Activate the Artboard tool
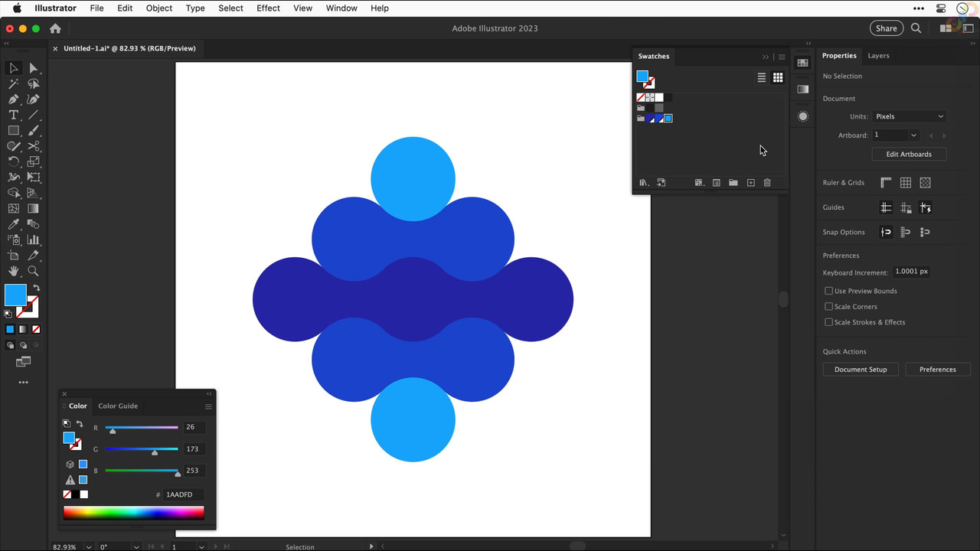The height and width of the screenshot is (551, 980). [13, 256]
